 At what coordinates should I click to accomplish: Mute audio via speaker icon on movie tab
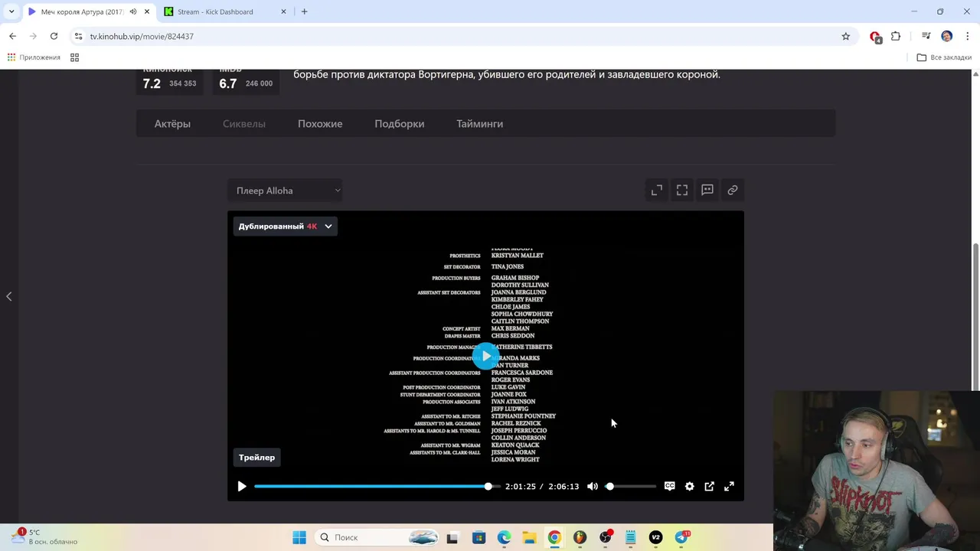[133, 11]
